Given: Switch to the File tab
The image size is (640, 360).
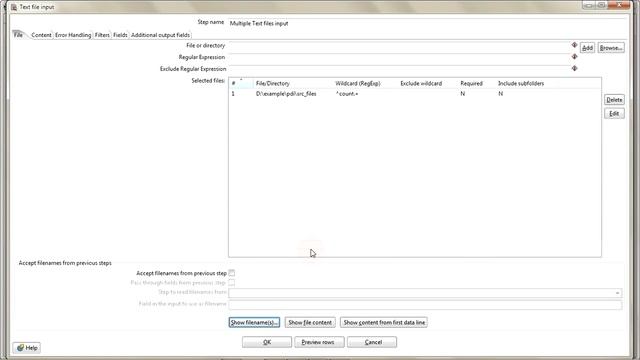Looking at the screenshot, I should pyautogui.click(x=18, y=35).
